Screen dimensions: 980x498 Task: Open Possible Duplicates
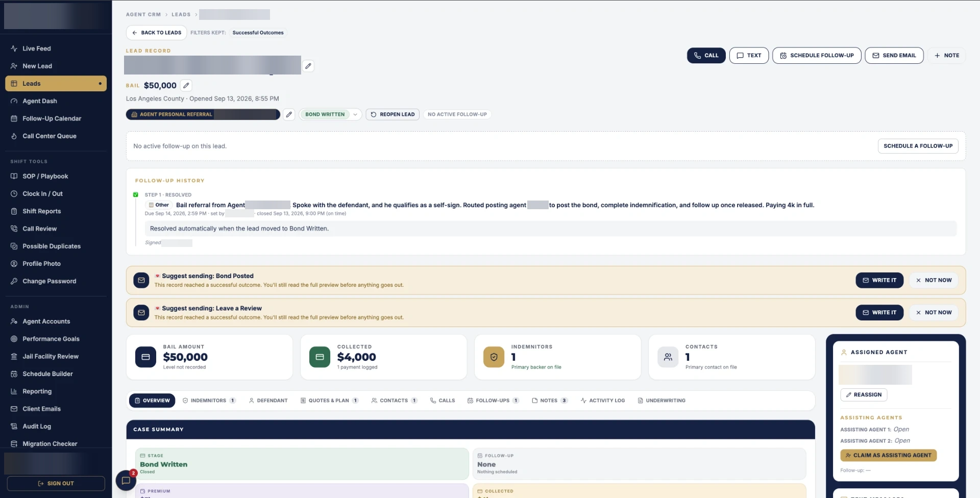(56, 246)
